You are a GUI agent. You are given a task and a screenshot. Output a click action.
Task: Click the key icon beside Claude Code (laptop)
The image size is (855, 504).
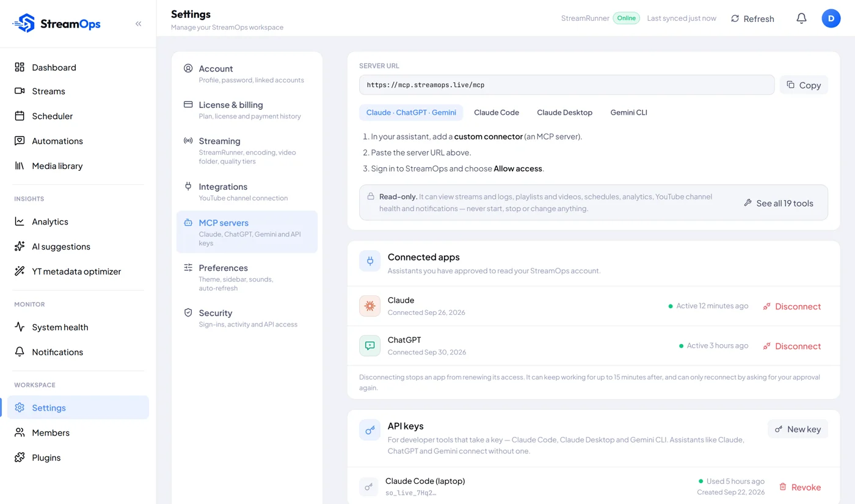pyautogui.click(x=368, y=487)
